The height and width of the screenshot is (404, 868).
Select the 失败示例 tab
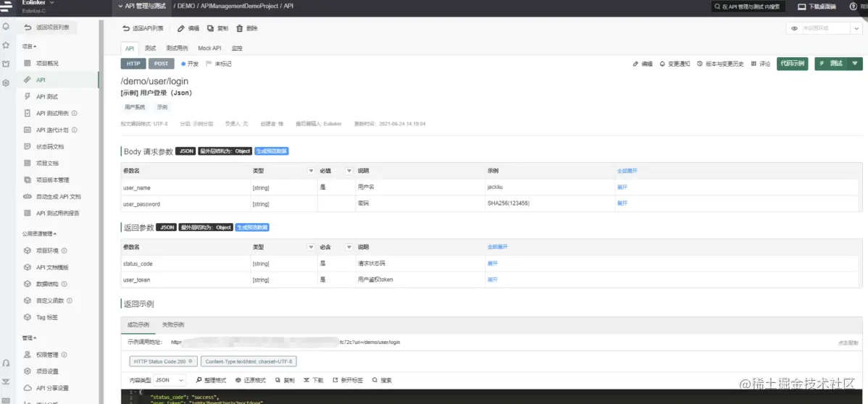[173, 325]
